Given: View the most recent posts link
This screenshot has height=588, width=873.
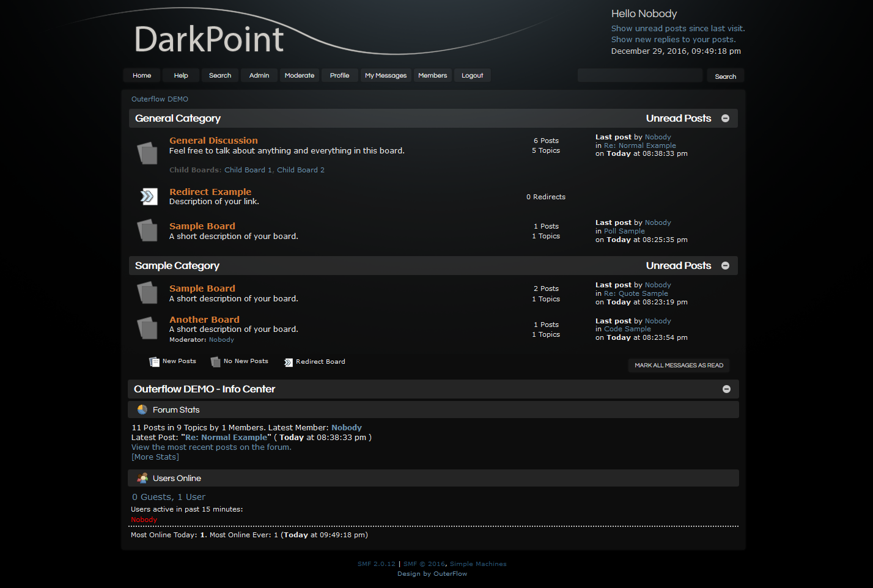Looking at the screenshot, I should tap(212, 447).
